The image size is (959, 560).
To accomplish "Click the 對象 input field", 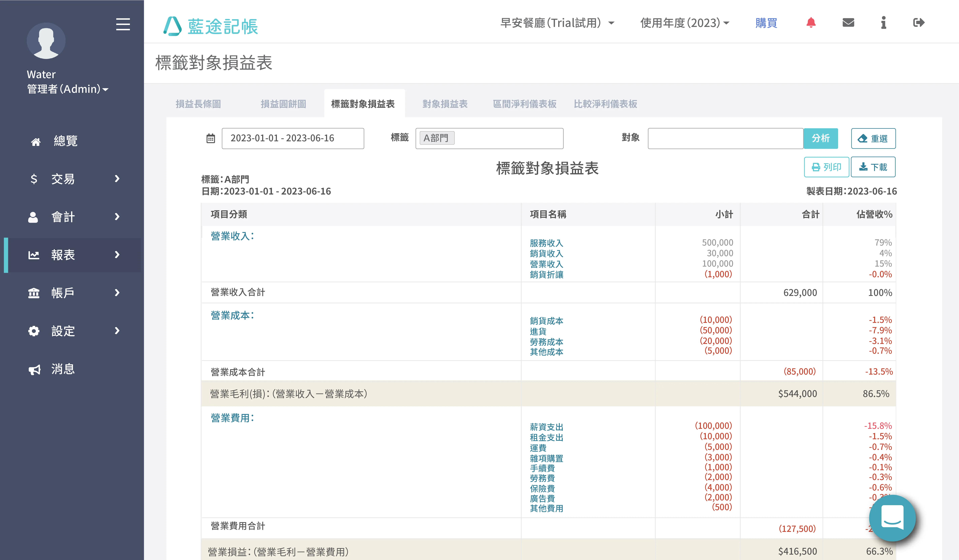I will (725, 138).
